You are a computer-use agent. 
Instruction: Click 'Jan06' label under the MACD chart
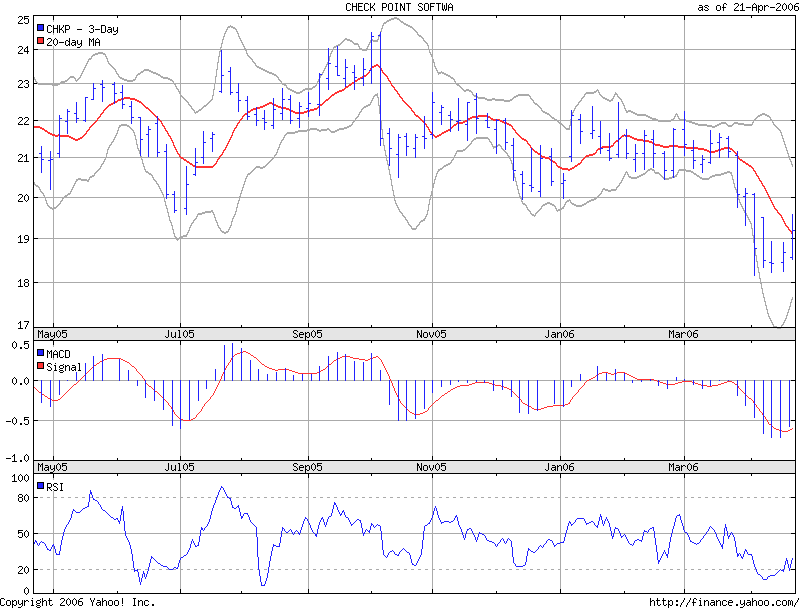[x=559, y=467]
